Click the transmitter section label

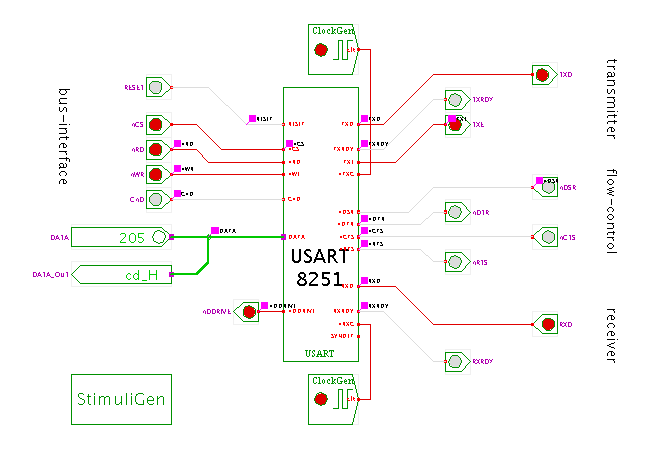(x=611, y=99)
